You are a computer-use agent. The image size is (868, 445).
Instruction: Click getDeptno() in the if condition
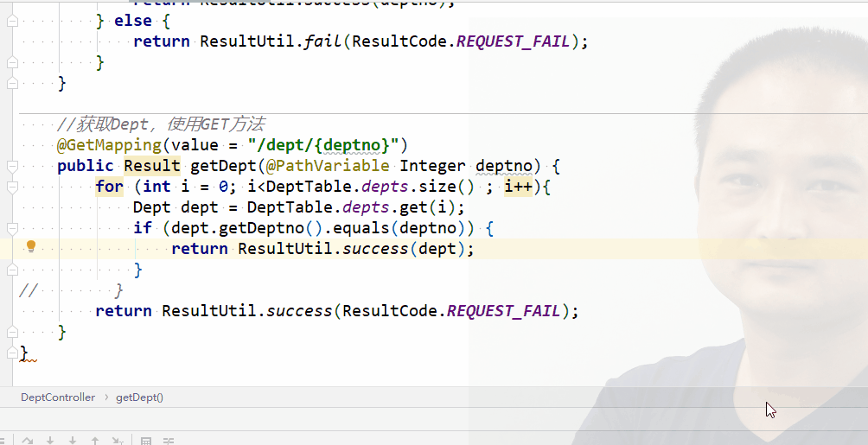coord(271,228)
